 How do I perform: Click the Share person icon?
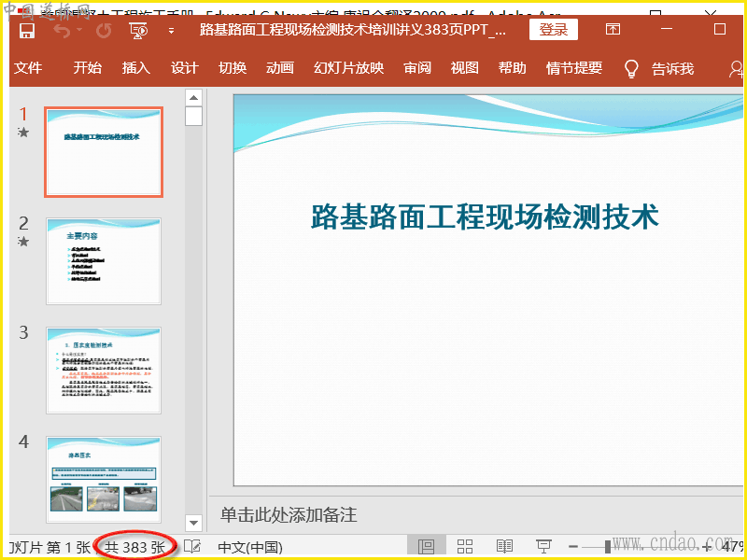(x=735, y=69)
